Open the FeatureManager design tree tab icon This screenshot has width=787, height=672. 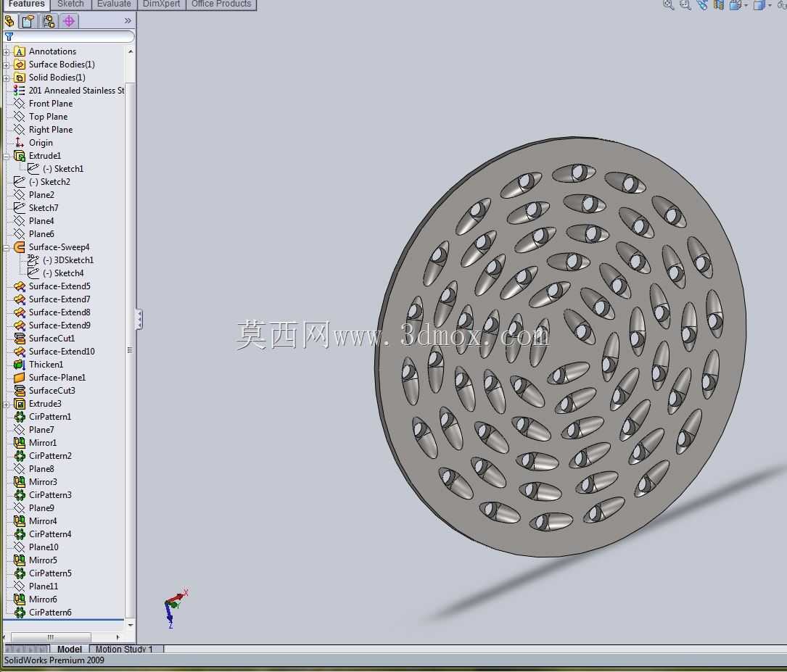[9, 21]
